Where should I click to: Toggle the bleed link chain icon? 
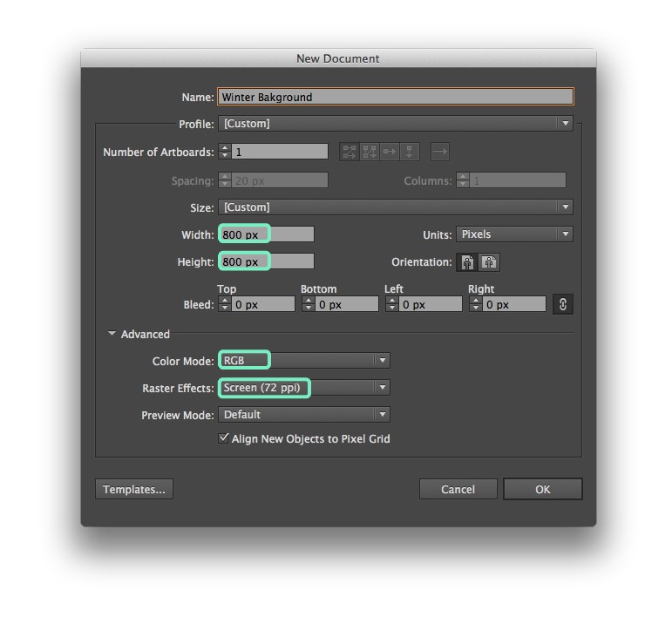[563, 304]
